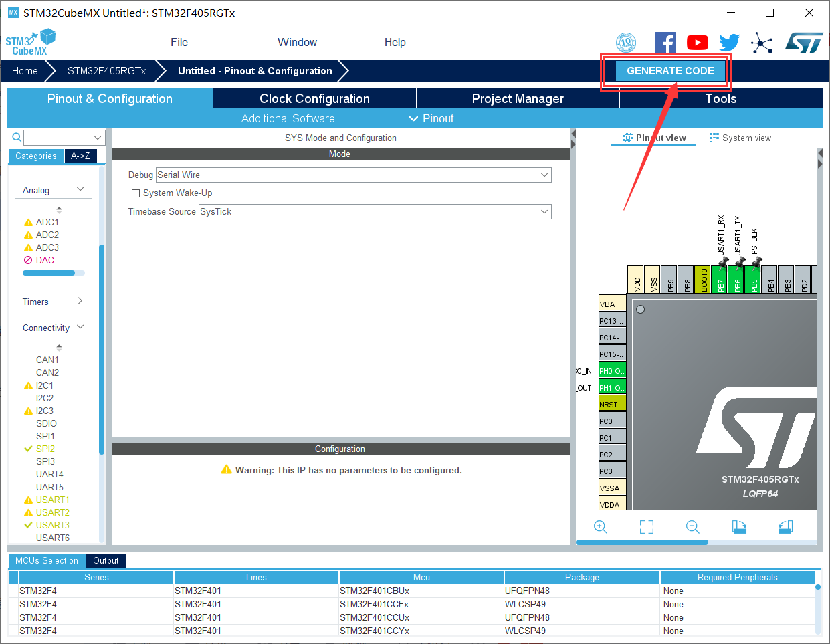The width and height of the screenshot is (830, 644).
Task: Switch to the Clock Configuration tab
Action: click(x=314, y=98)
